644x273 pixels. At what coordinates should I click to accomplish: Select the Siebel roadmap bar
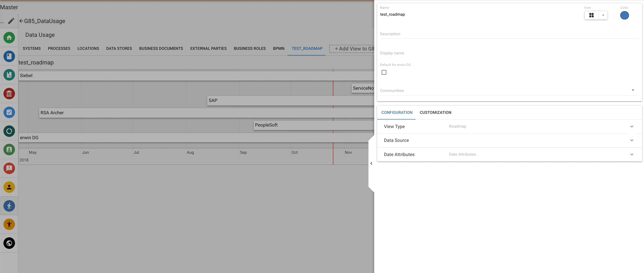[196, 76]
